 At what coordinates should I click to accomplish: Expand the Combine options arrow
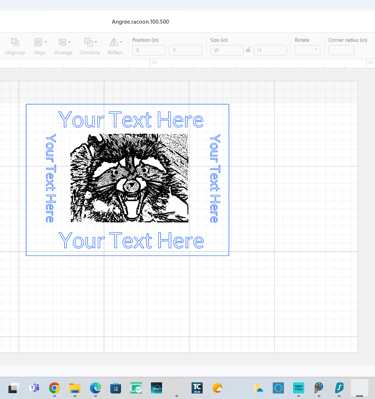pos(96,42)
